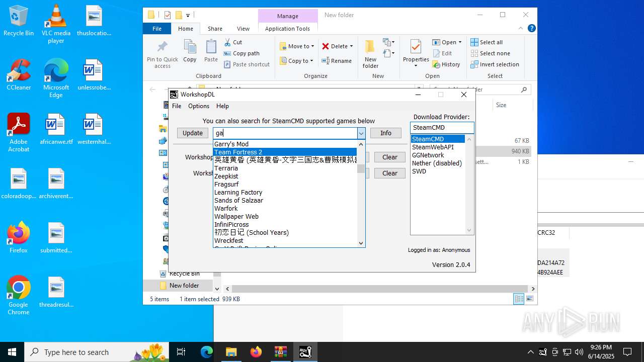Launch Microsoft Edge desktop shortcut

(x=56, y=78)
